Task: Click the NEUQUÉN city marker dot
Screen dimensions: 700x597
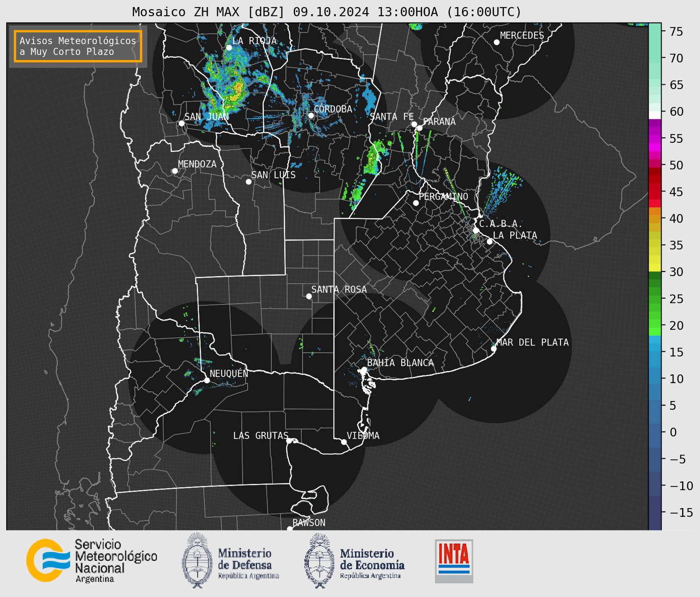Action: (x=207, y=380)
